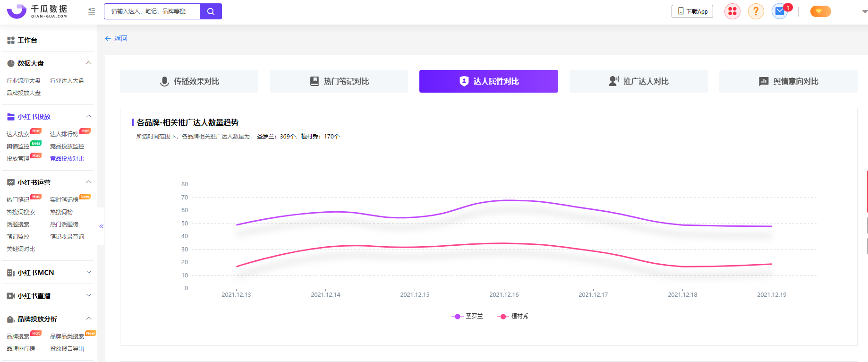Viewport: 868px width, 362px height.
Task: Open 行业流量大盘 link
Action: click(x=24, y=81)
